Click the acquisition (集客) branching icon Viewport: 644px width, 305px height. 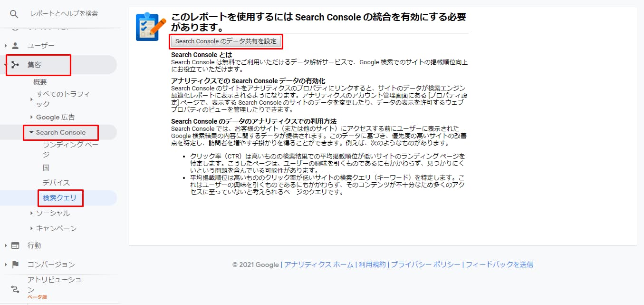(x=15, y=65)
